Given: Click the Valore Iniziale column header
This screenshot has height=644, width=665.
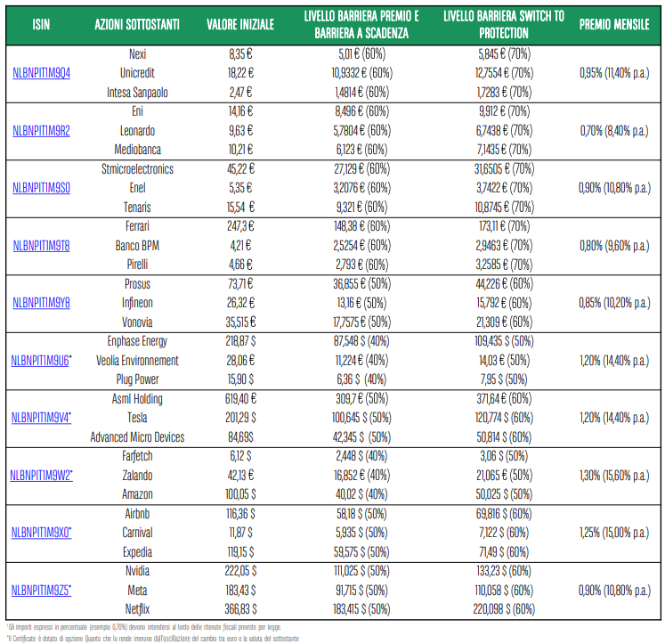Looking at the screenshot, I should [x=240, y=25].
